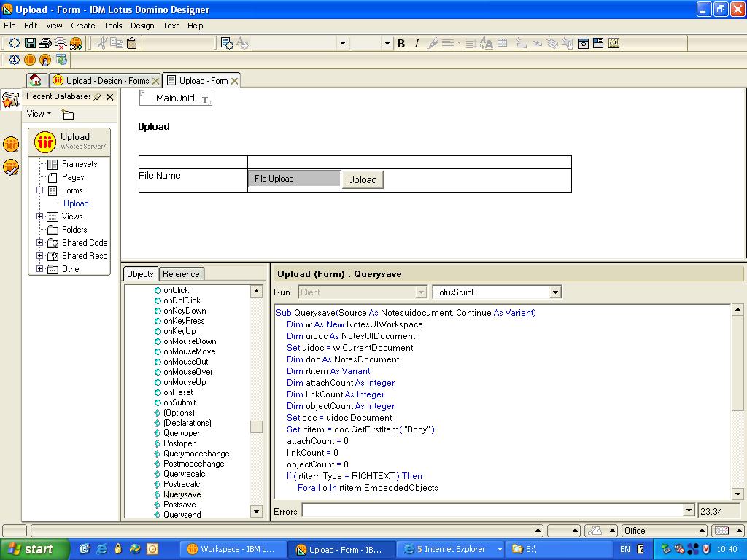Image resolution: width=747 pixels, height=560 pixels.
Task: Open the Tools menu
Action: coord(113,26)
